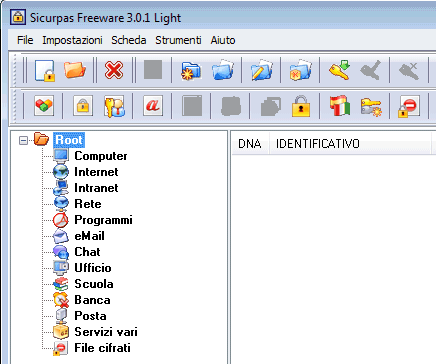Viewport: 436px width, 364px height.
Task: Click the greyed-out key with X icon
Action: [409, 70]
